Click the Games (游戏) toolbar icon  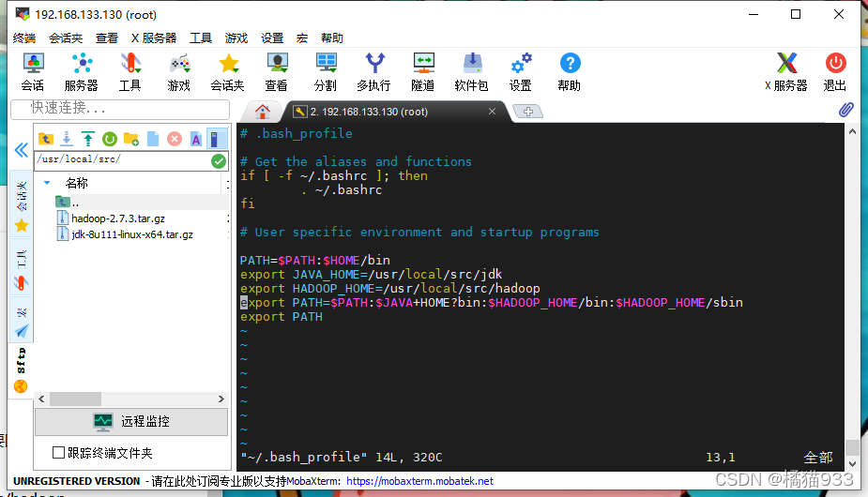179,72
